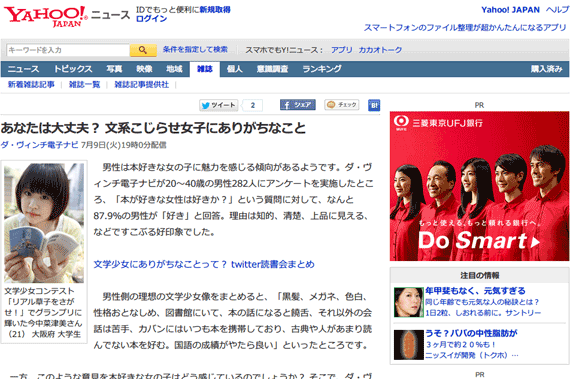Click the yellow magnifier search button
Viewport: 570px width, 379px height.
pyautogui.click(x=143, y=50)
